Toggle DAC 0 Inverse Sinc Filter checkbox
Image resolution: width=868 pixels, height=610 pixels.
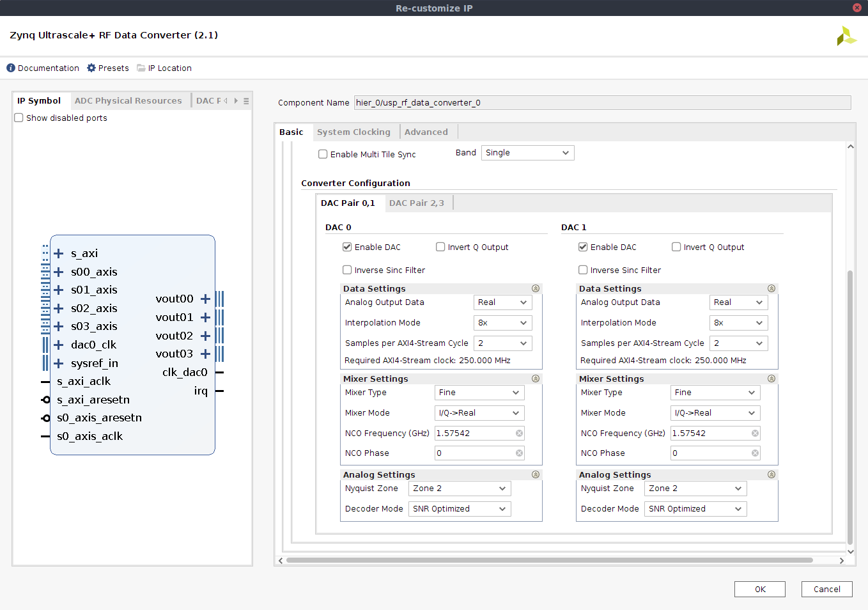click(x=347, y=270)
